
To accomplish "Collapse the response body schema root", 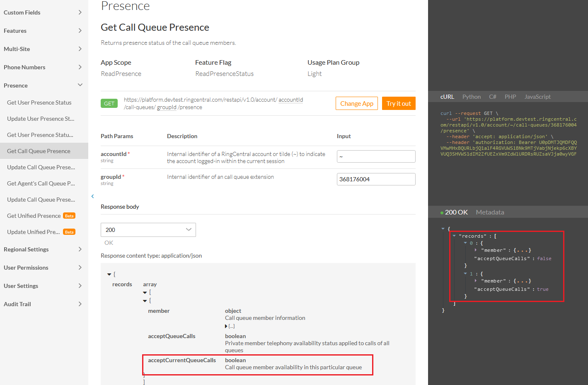I will (109, 274).
